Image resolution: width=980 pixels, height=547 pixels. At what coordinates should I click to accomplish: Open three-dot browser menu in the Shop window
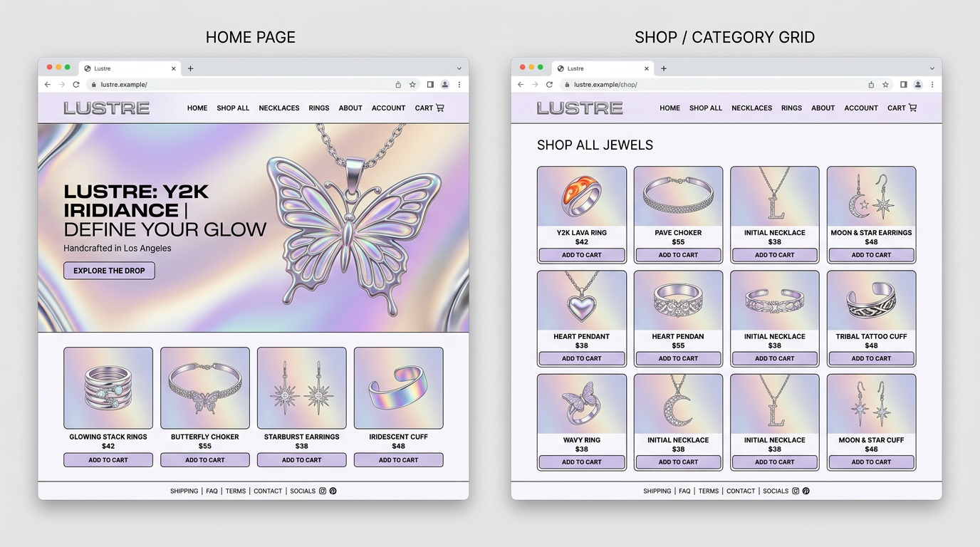coord(932,85)
